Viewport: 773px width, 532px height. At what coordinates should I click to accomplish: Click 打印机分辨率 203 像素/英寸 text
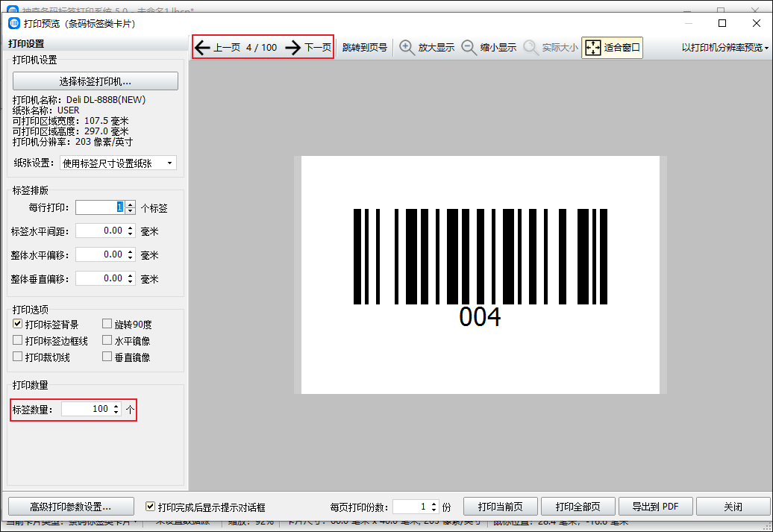pyautogui.click(x=73, y=142)
